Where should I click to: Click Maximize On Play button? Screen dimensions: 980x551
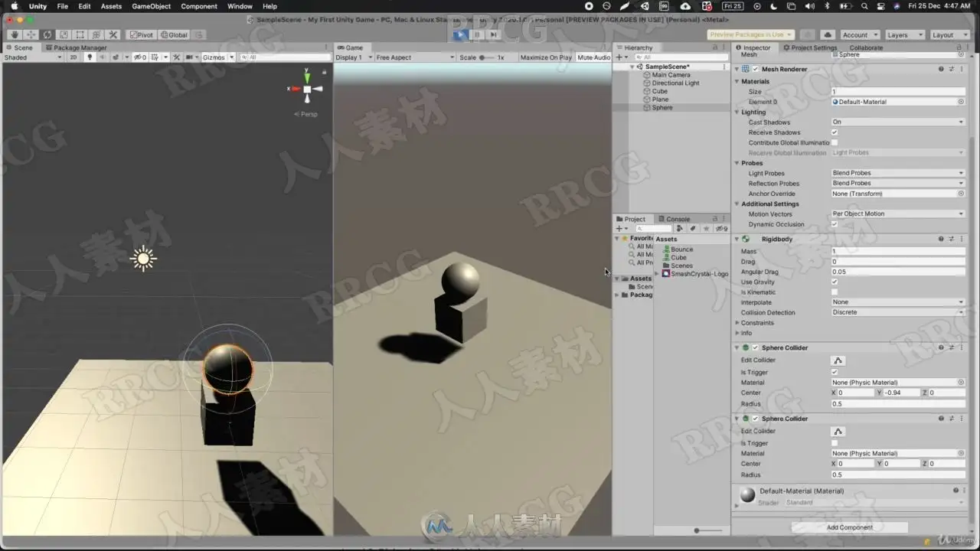546,57
